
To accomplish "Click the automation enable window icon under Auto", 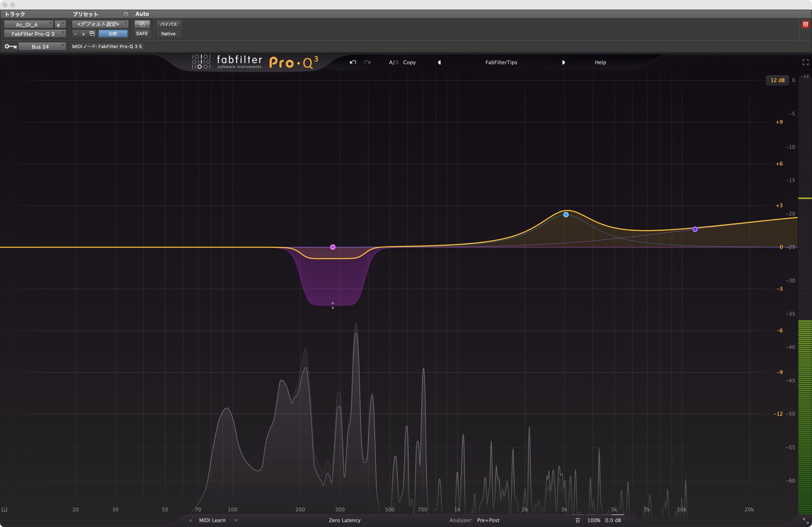I will [142, 24].
